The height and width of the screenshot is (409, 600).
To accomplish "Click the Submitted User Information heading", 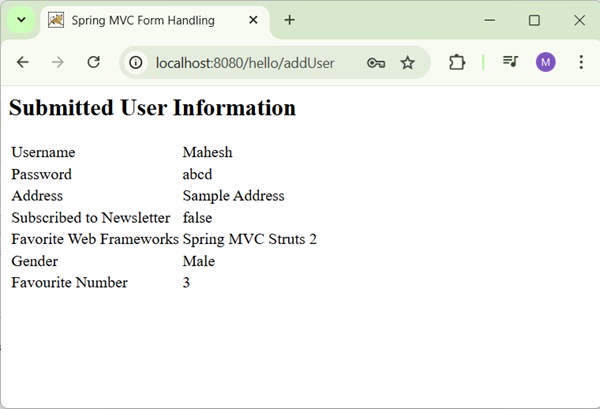I will [x=152, y=108].
